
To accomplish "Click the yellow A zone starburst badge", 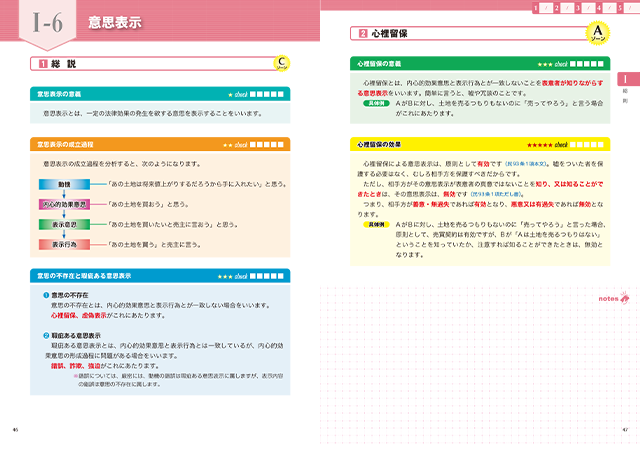I will 598,33.
